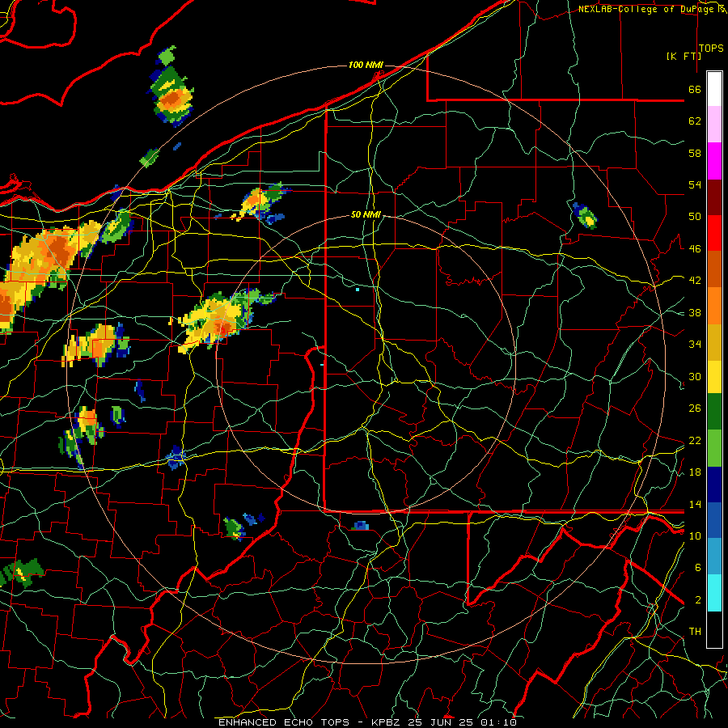Image resolution: width=728 pixels, height=728 pixels.
Task: Click the "TOPS" legend title
Action: [711, 49]
